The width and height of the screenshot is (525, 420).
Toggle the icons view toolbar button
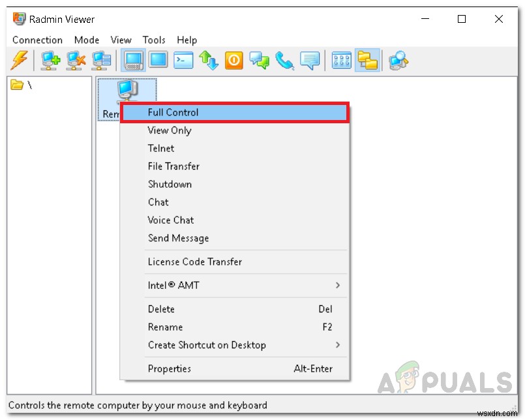341,61
